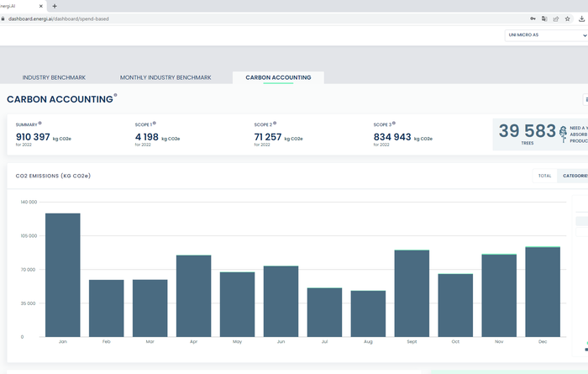Select the May emissions bar

pos(238,304)
